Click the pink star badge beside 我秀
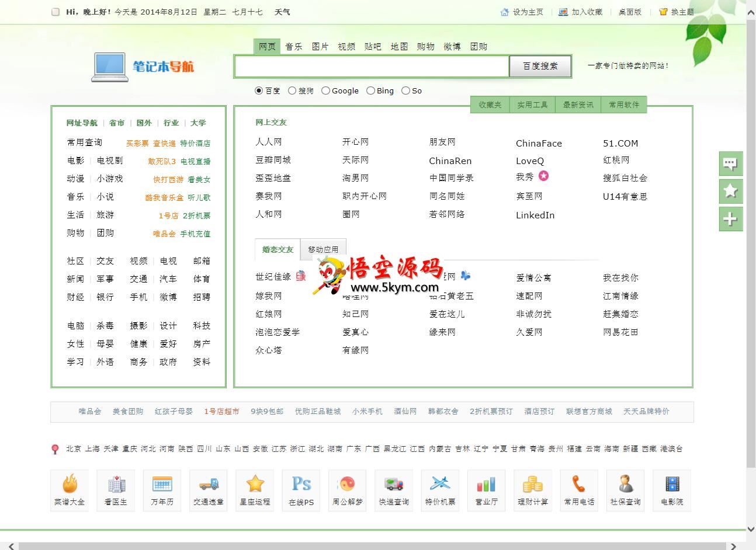 pyautogui.click(x=543, y=176)
